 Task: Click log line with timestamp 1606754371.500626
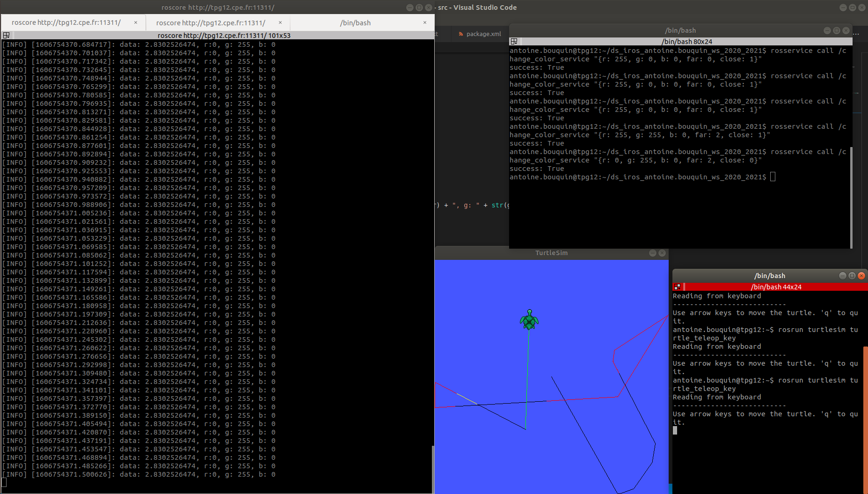[139, 474]
